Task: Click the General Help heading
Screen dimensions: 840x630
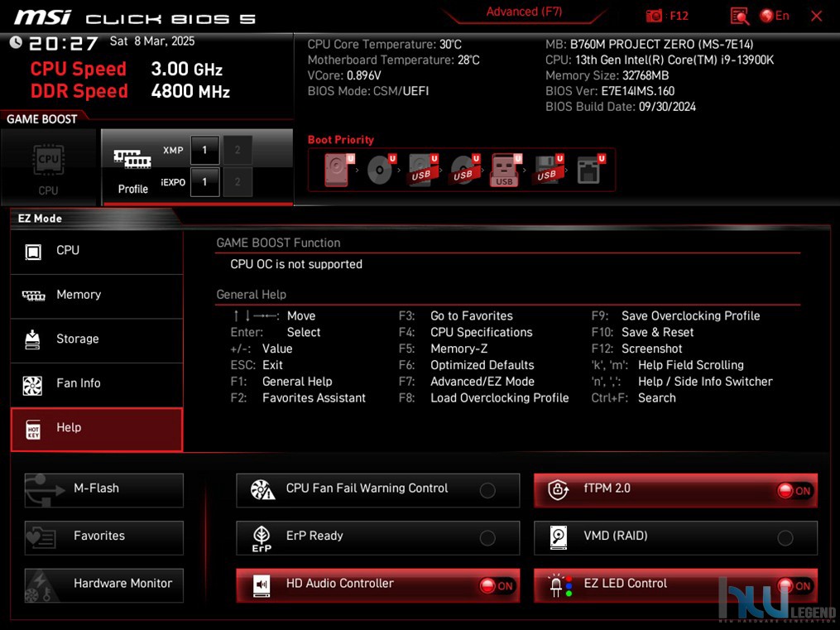Action: tap(252, 294)
